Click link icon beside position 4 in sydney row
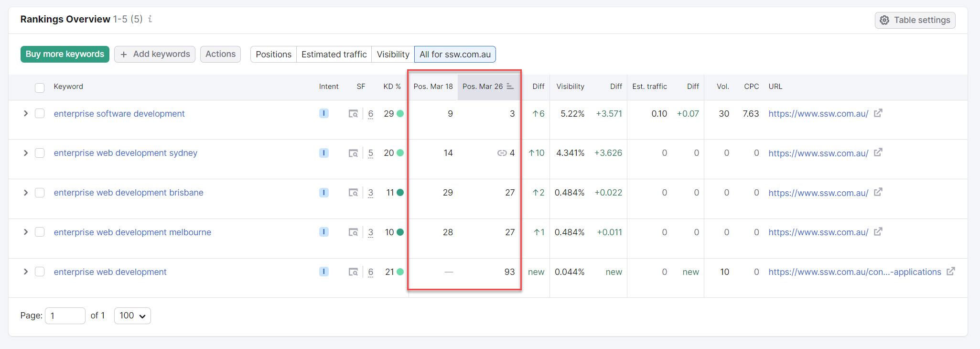The height and width of the screenshot is (349, 980). [x=502, y=153]
